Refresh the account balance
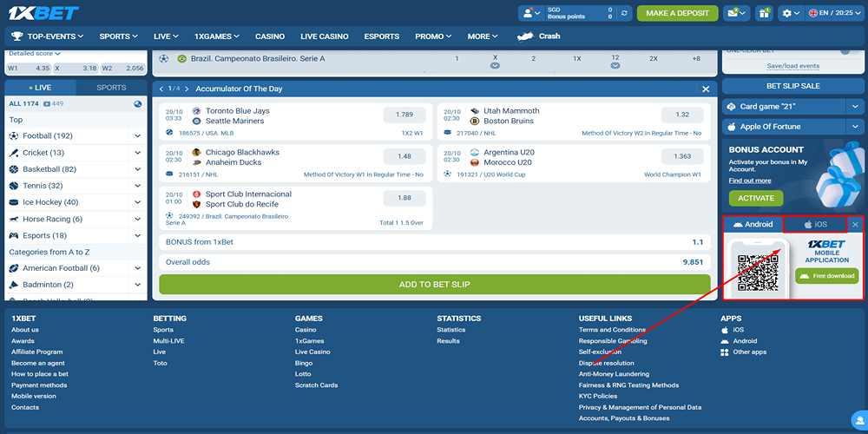This screenshot has width=868, height=434. (624, 13)
